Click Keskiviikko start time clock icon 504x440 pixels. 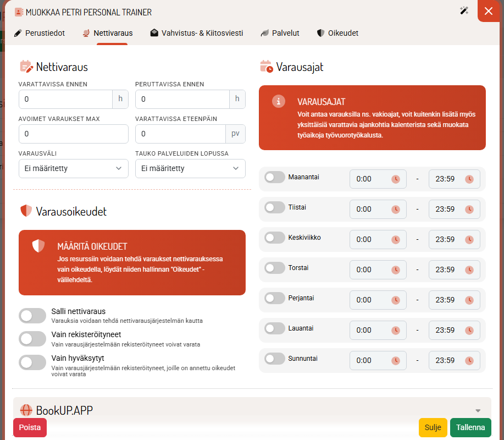coord(395,240)
